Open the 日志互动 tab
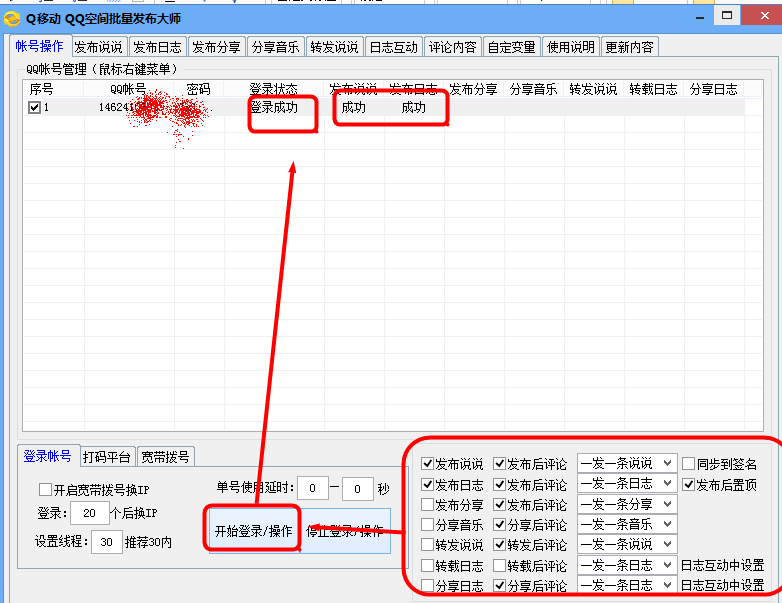Viewport: 782px width, 603px height. [393, 47]
